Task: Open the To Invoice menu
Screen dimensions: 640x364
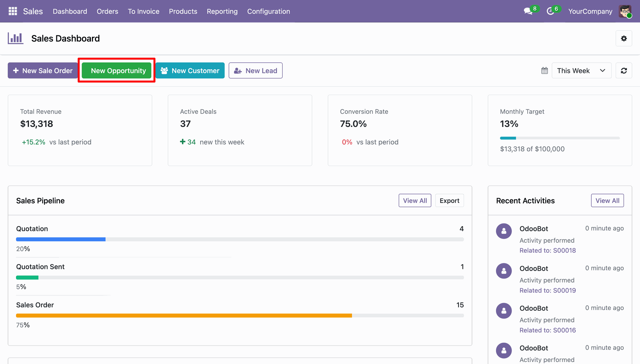Action: click(143, 11)
